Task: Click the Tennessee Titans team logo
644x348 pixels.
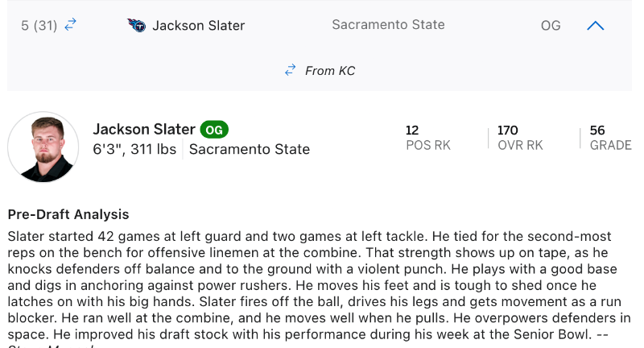Action: pyautogui.click(x=136, y=25)
